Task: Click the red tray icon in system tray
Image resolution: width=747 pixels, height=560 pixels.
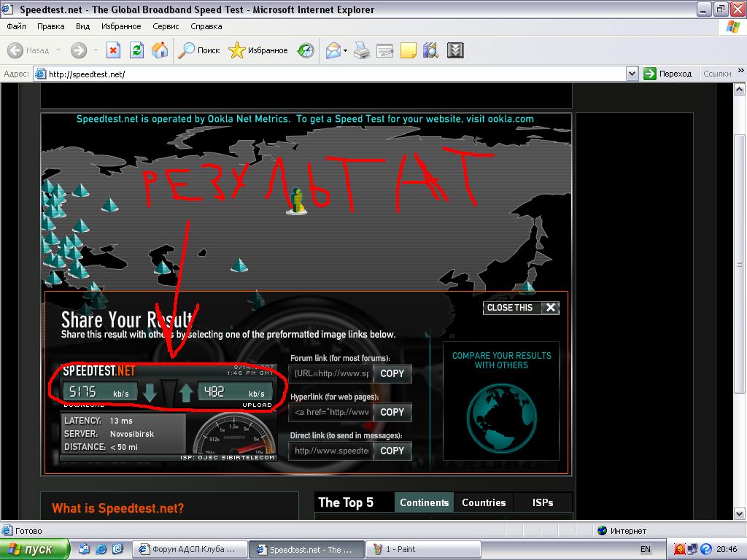Action: [x=679, y=549]
